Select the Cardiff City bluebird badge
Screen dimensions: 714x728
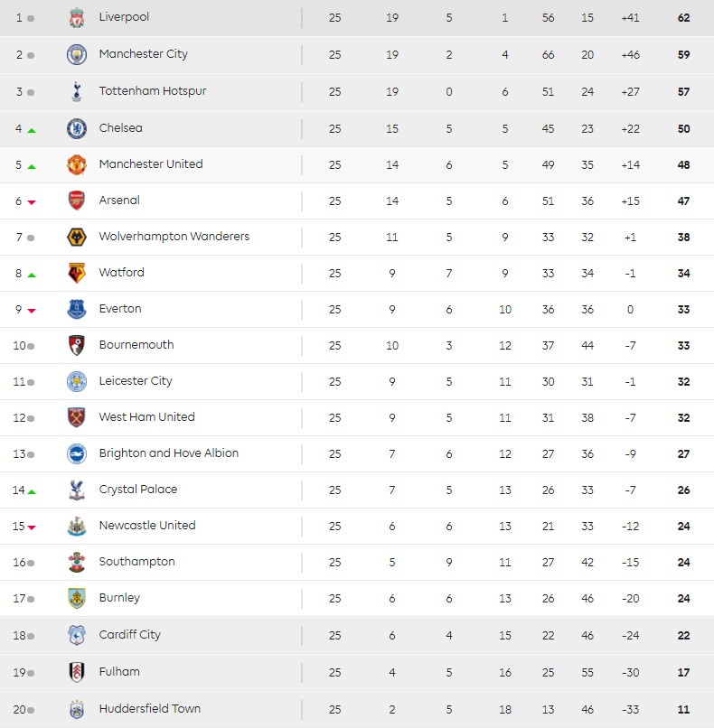[77, 634]
